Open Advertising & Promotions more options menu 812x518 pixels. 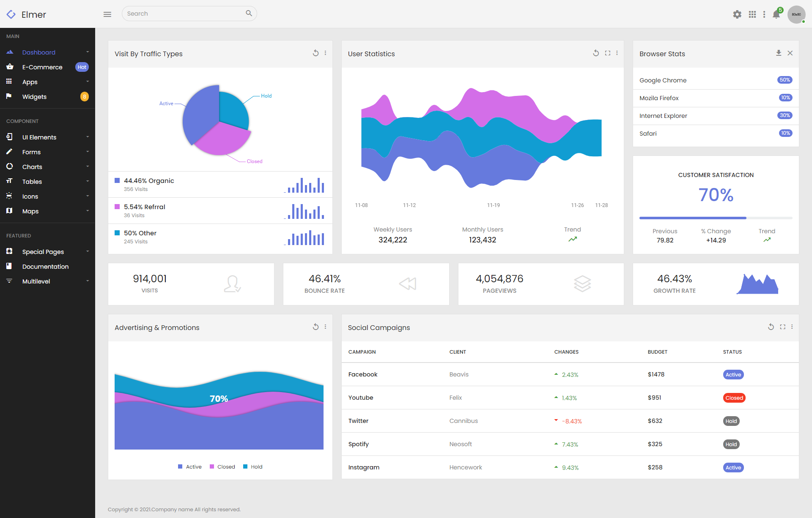pyautogui.click(x=325, y=327)
